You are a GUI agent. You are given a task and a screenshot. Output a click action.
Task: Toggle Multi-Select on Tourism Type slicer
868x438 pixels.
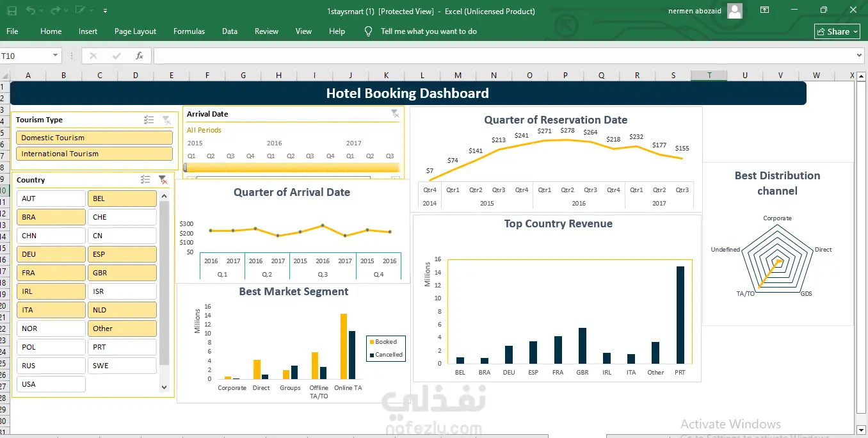pyautogui.click(x=149, y=120)
